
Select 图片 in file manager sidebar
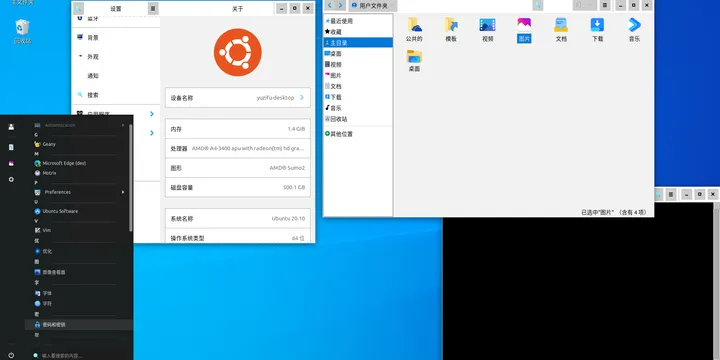pyautogui.click(x=358, y=75)
